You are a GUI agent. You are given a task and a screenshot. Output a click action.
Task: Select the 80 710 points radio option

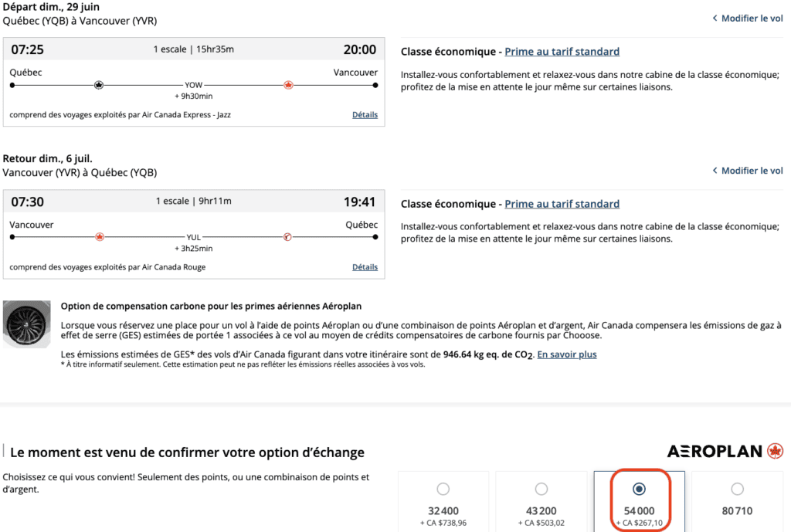(737, 489)
